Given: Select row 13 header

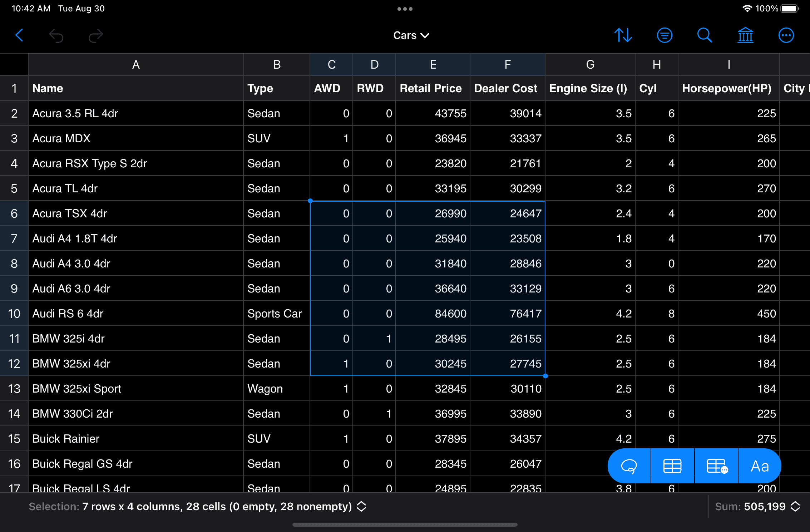Looking at the screenshot, I should tap(14, 389).
